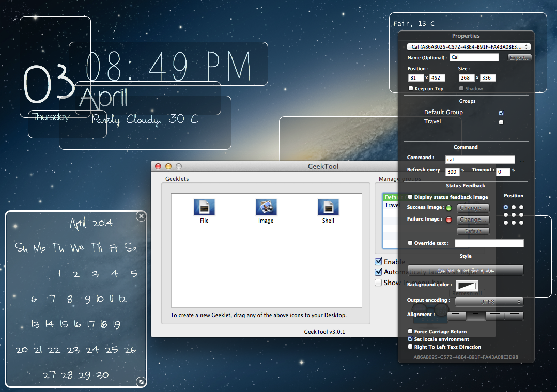Click the Default status image button
The width and height of the screenshot is (557, 392).
tap(473, 231)
